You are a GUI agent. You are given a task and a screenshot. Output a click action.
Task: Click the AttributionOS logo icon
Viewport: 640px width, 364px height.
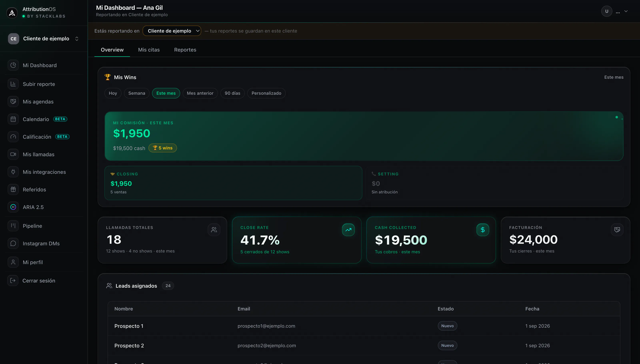pyautogui.click(x=12, y=13)
